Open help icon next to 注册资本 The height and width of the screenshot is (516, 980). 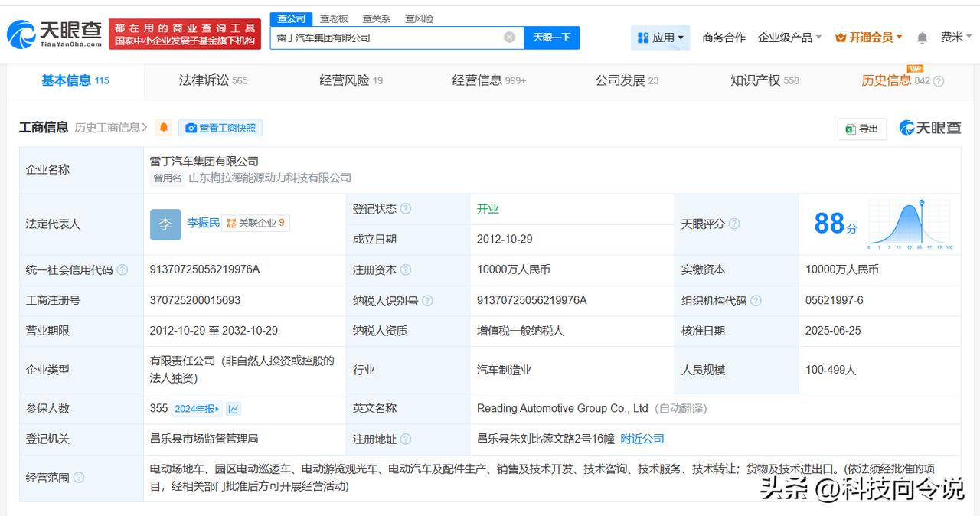point(406,269)
